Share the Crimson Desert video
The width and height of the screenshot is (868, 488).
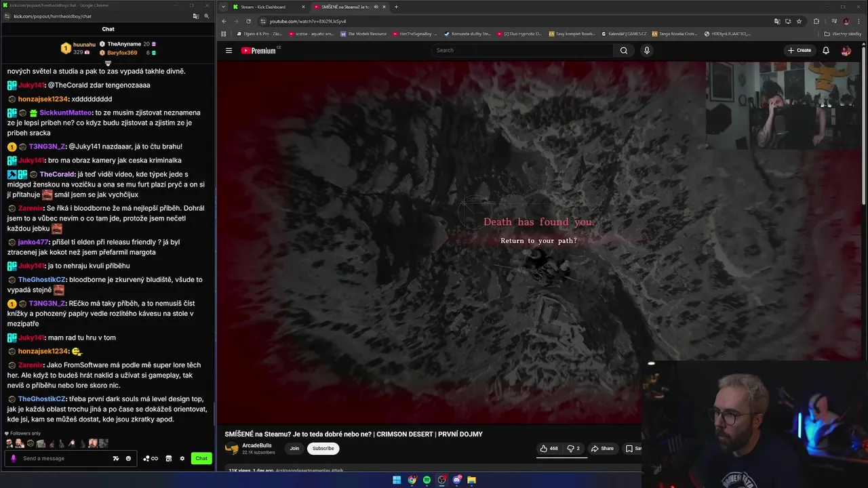click(x=602, y=448)
